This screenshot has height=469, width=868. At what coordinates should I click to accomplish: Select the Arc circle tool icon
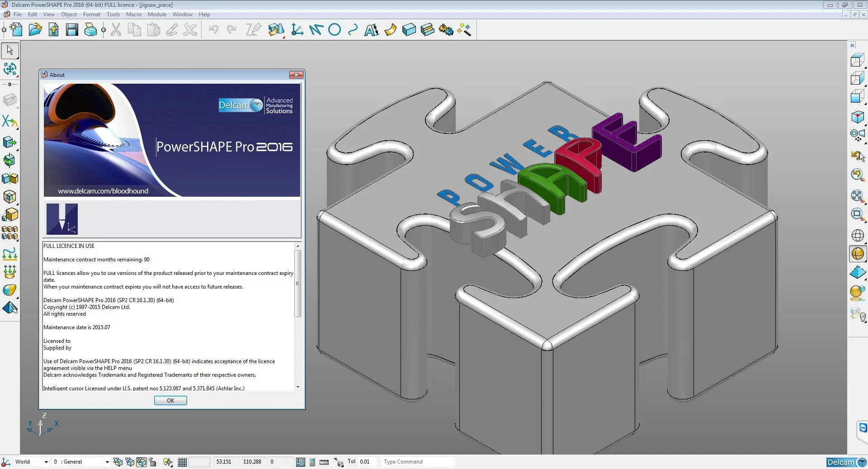(335, 30)
